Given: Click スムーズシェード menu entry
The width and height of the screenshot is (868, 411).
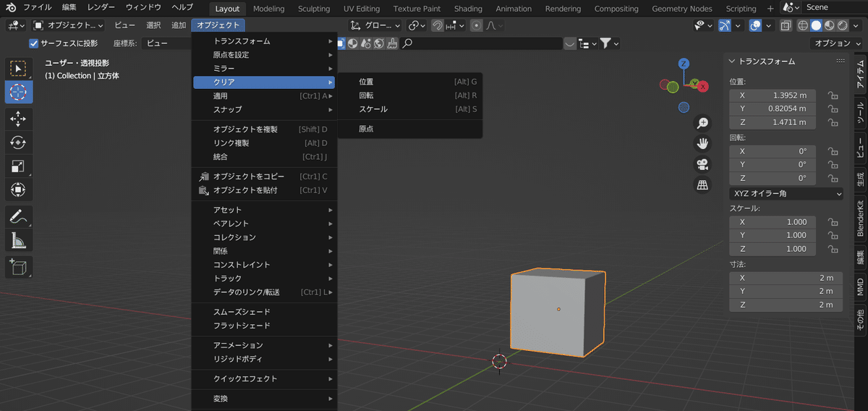Looking at the screenshot, I should [263, 312].
